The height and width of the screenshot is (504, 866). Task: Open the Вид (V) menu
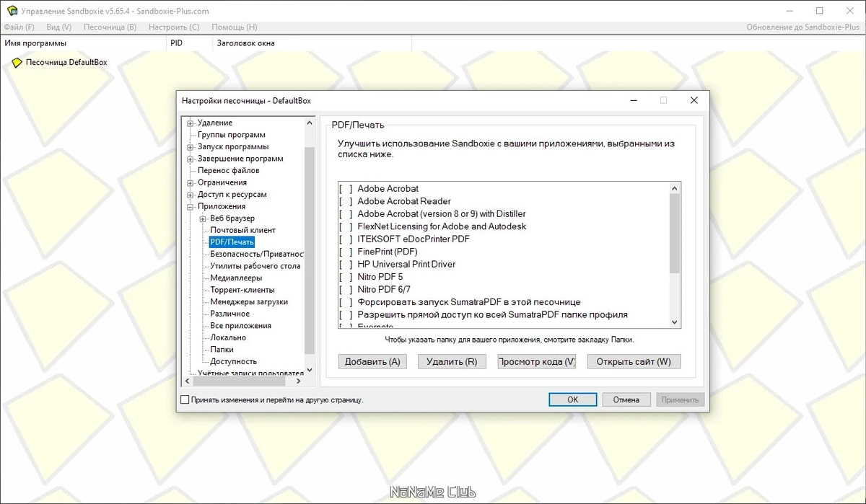click(58, 27)
